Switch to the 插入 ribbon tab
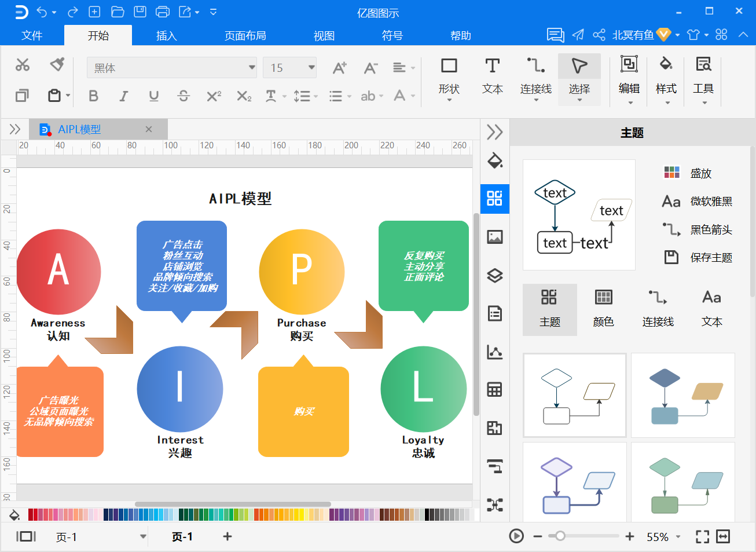 pyautogui.click(x=166, y=35)
